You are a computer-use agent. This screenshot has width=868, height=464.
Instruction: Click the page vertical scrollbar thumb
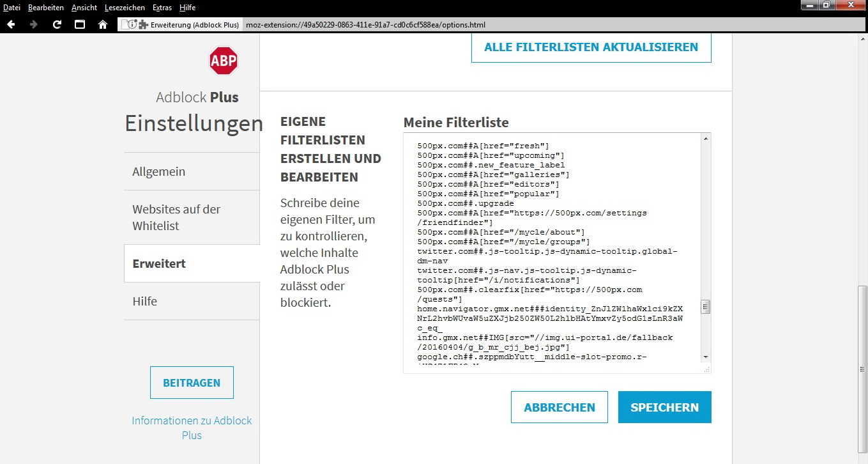pos(863,368)
